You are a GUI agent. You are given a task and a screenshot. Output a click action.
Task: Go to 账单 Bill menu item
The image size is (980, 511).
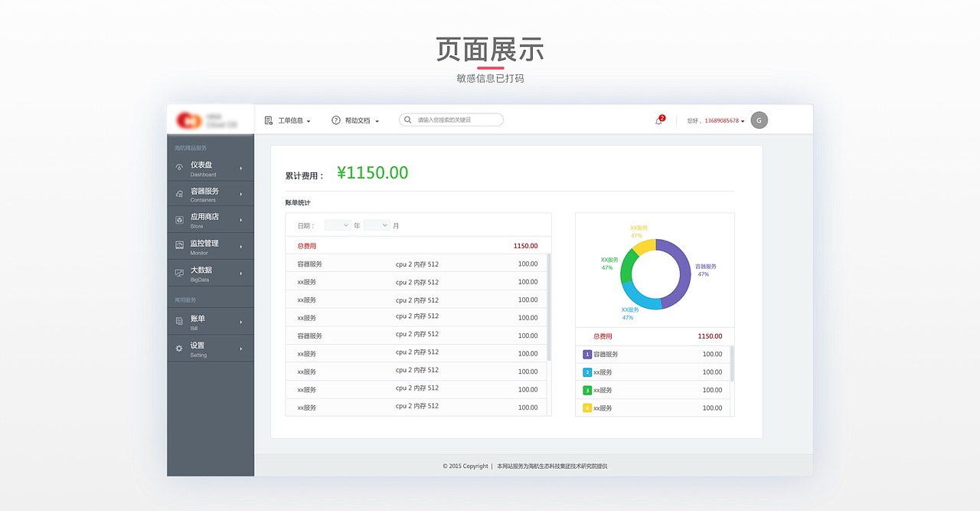[x=211, y=321]
